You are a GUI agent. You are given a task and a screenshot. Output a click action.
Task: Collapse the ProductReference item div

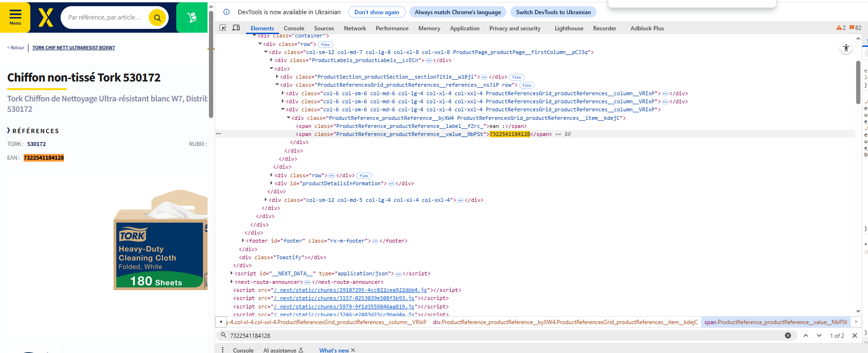tap(289, 118)
